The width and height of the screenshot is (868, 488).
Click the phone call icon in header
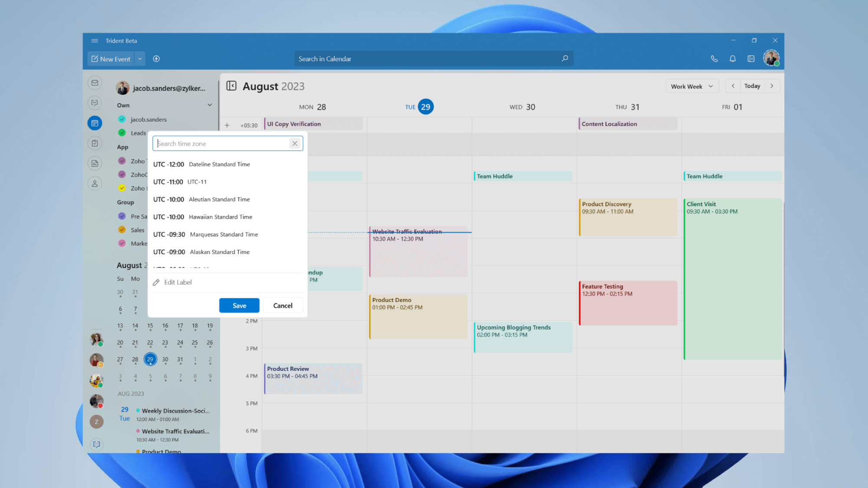714,59
